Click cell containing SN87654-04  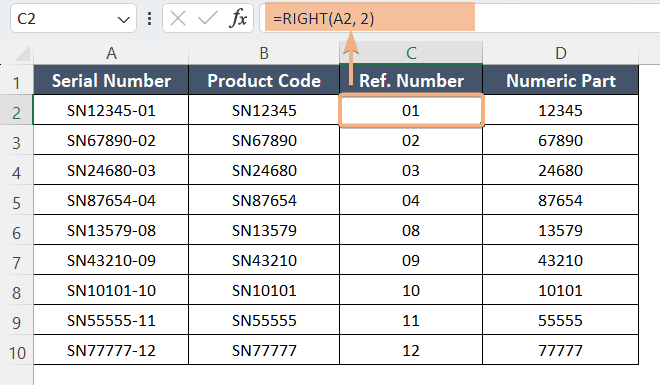pyautogui.click(x=111, y=200)
